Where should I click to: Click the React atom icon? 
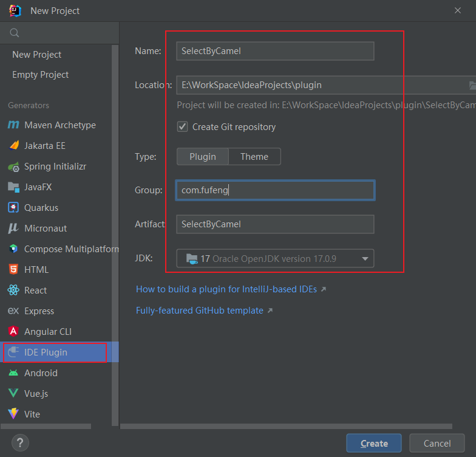tap(13, 290)
